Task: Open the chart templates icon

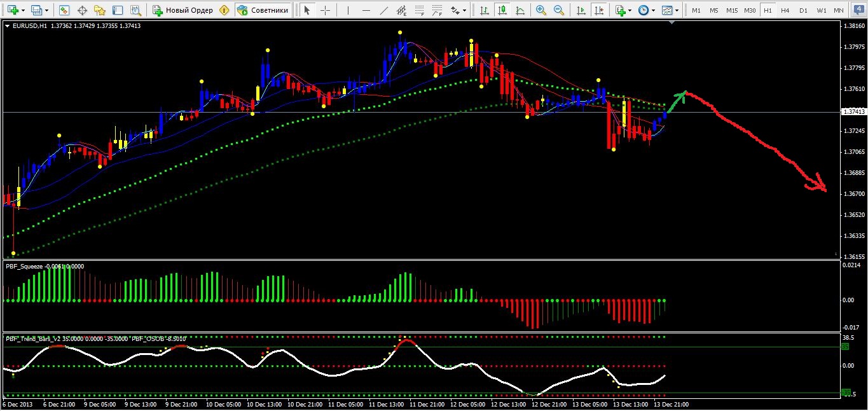Action: point(667,10)
